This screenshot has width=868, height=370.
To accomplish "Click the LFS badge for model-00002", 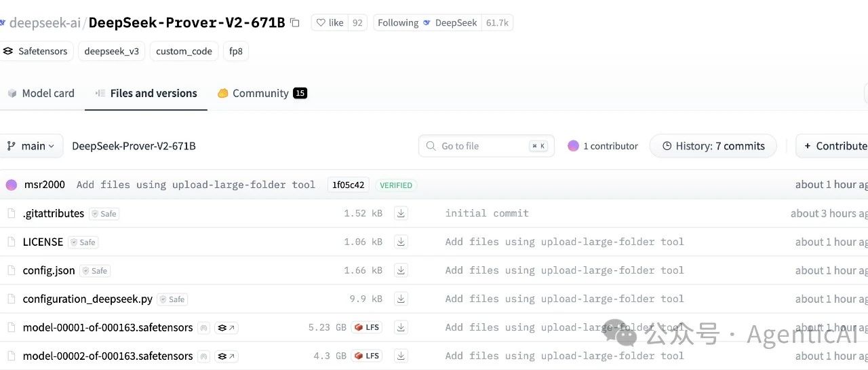I will 366,356.
